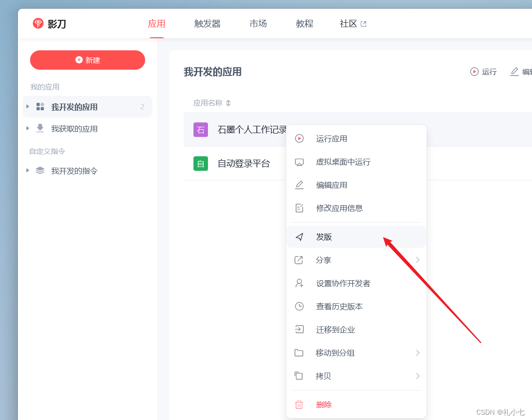This screenshot has height=420, width=532.
Task: Expand the 我获取的应用 tree arrow
Action: [28, 128]
